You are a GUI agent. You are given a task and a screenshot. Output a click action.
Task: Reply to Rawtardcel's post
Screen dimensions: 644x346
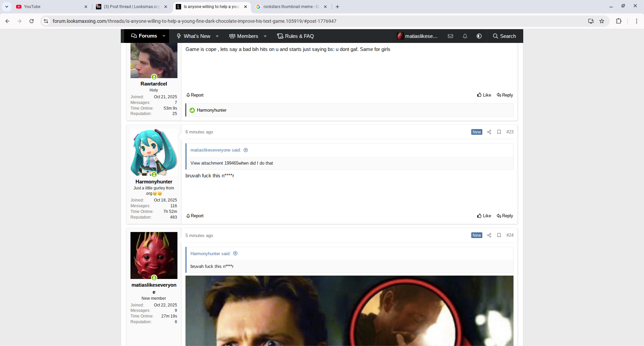click(x=505, y=95)
